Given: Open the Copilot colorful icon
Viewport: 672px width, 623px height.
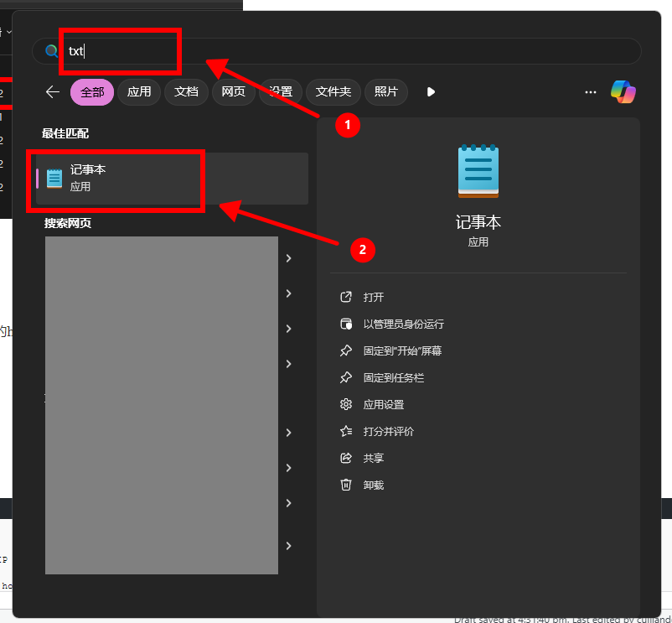Looking at the screenshot, I should [x=623, y=91].
